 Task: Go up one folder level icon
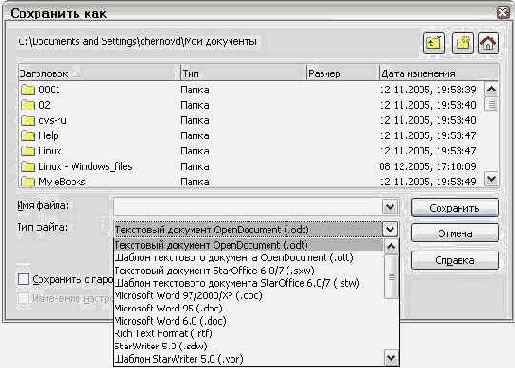click(434, 43)
